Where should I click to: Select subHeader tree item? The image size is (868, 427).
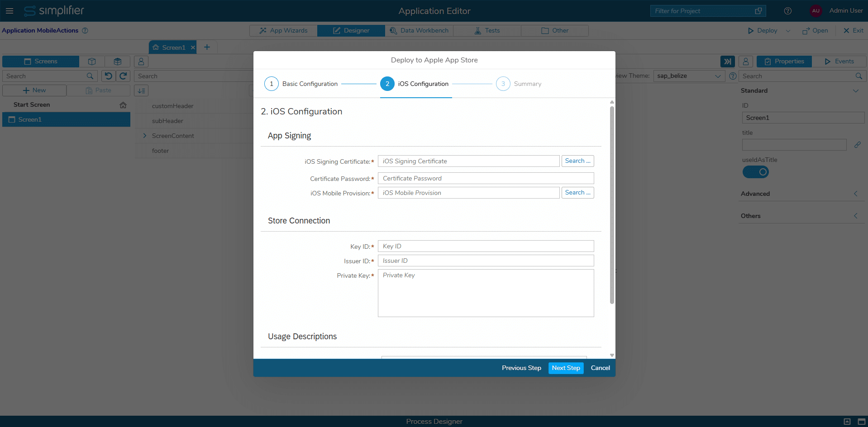167,121
